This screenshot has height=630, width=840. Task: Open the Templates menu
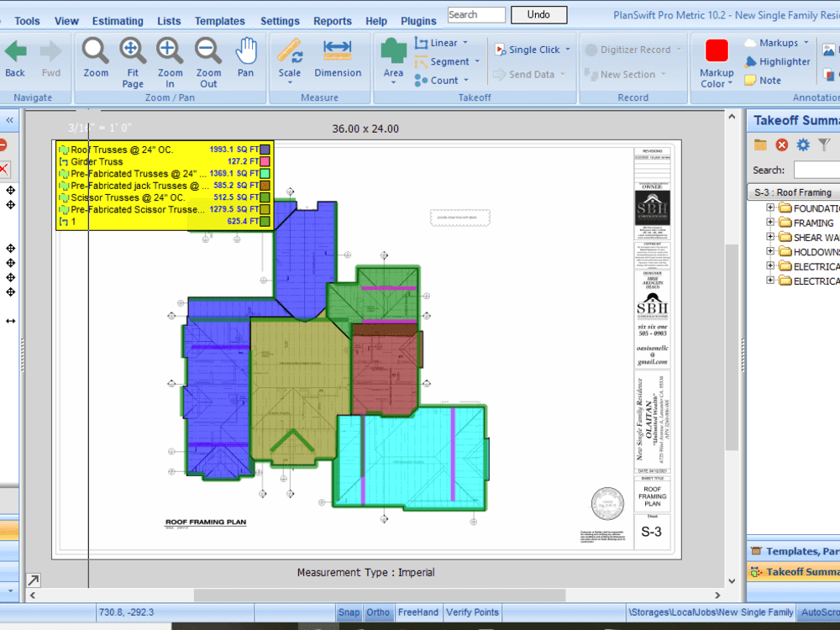[219, 22]
